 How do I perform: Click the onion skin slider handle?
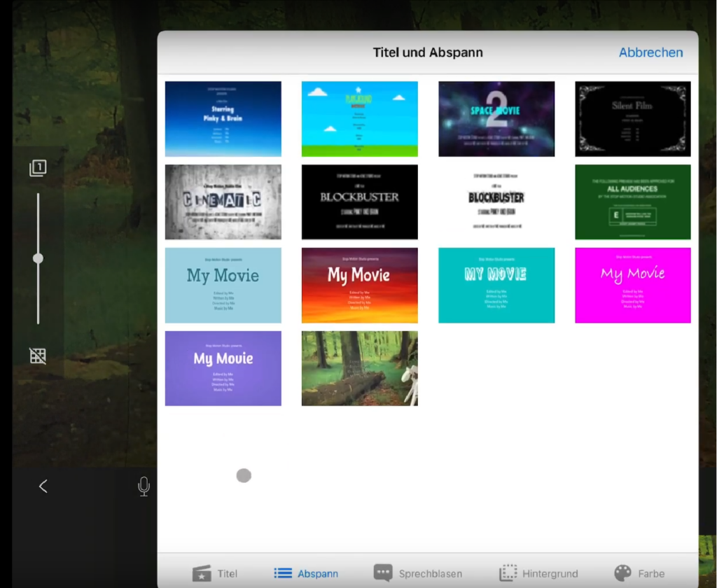38,258
